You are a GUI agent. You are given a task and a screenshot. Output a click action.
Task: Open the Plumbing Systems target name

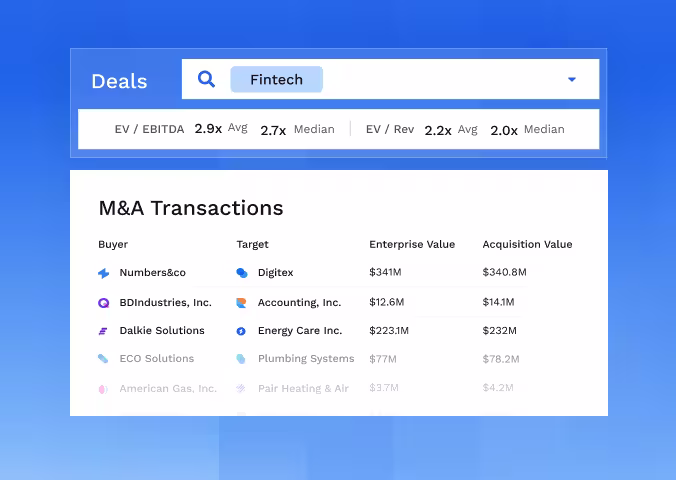pos(306,358)
